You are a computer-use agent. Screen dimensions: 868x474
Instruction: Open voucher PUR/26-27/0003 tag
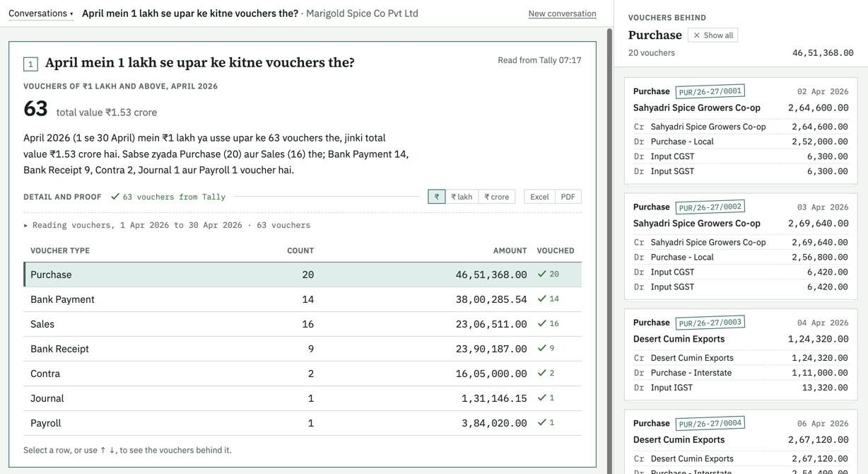pos(710,323)
